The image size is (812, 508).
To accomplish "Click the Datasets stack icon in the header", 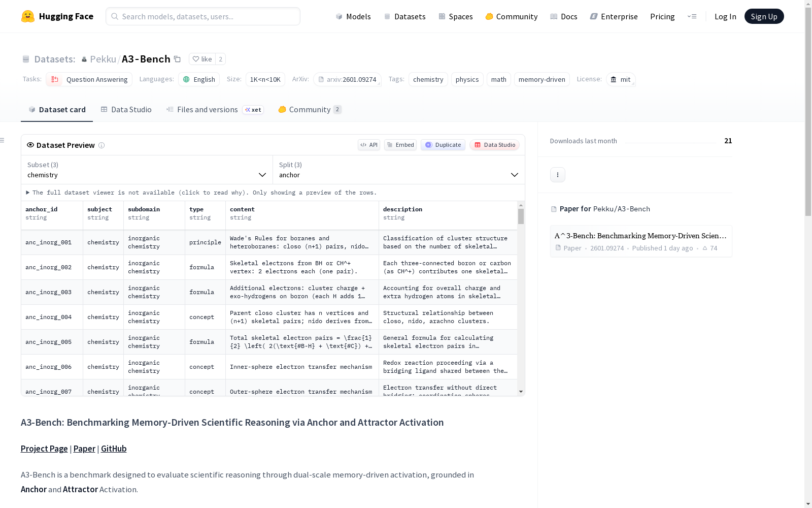I will click(26, 59).
